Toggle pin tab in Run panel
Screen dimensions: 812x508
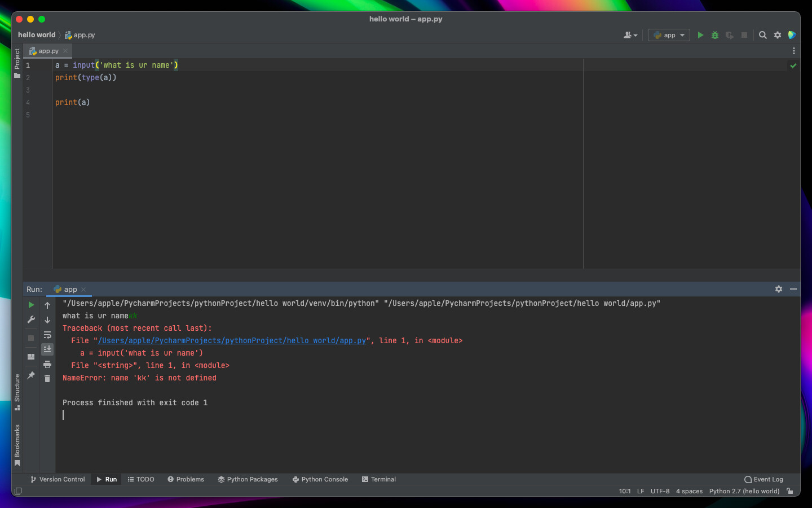[x=31, y=375]
